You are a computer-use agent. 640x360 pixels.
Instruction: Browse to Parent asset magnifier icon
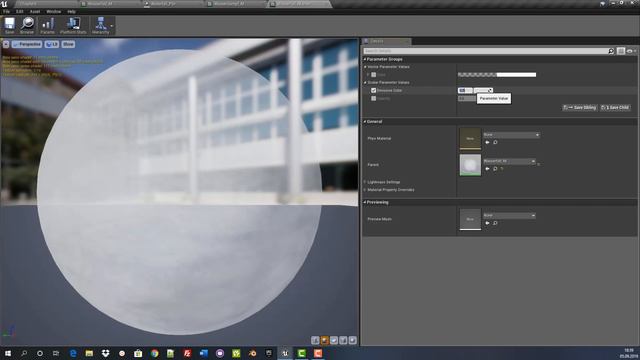[495, 169]
